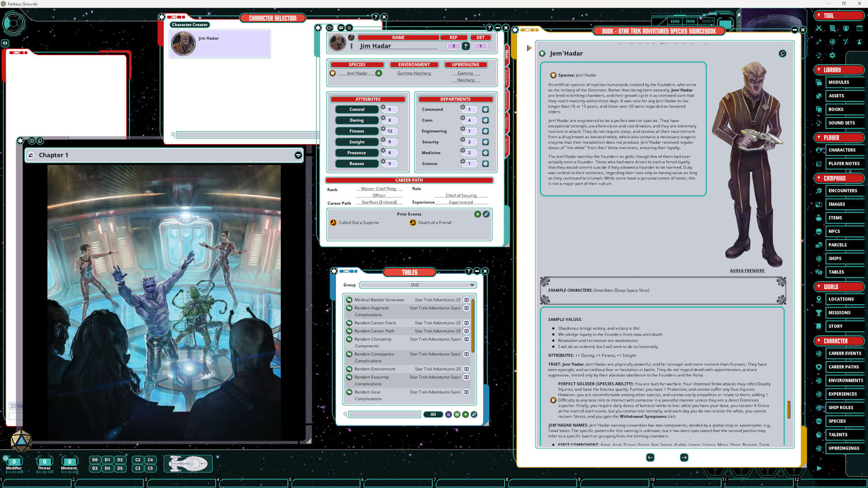Click the edit pencil icon in Prior Events
Screen dimensions: 868x488
486,214
